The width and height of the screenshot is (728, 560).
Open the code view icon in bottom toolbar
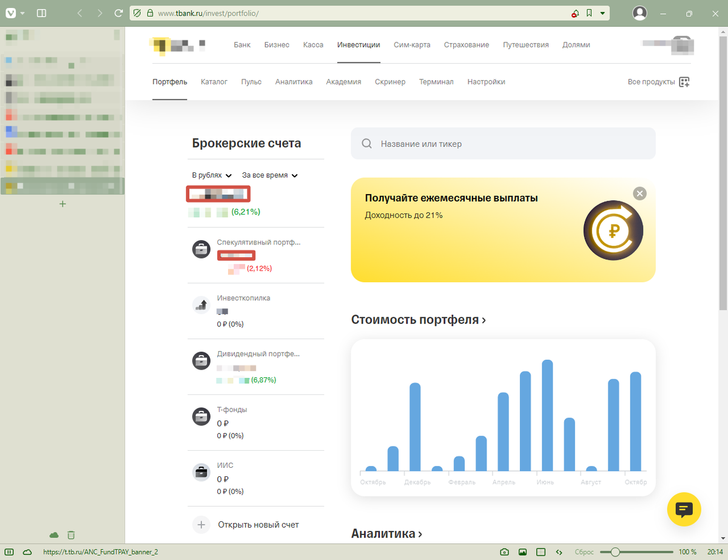[559, 552]
